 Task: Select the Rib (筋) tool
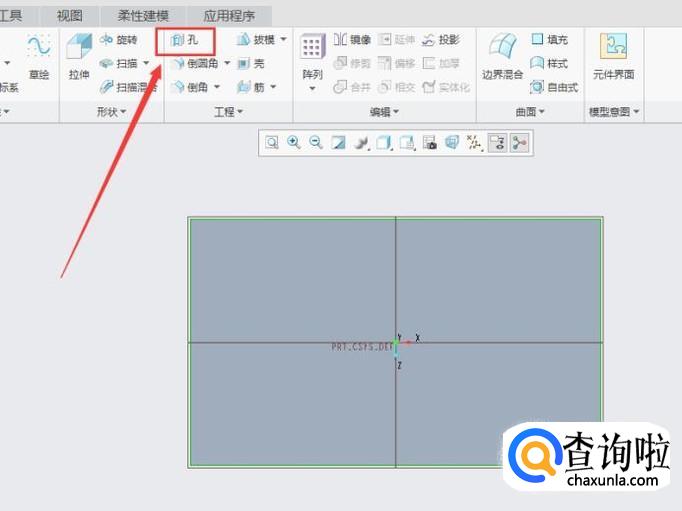pos(251,87)
